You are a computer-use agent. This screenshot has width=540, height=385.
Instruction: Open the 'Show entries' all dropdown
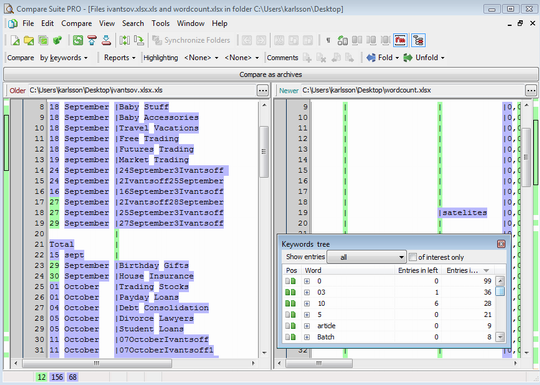(366, 257)
